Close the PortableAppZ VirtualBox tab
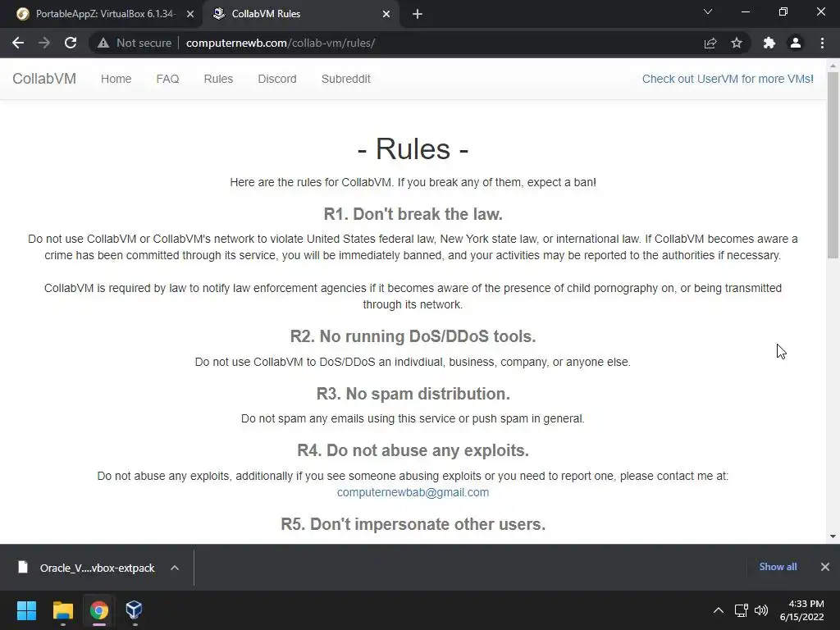 click(x=190, y=14)
